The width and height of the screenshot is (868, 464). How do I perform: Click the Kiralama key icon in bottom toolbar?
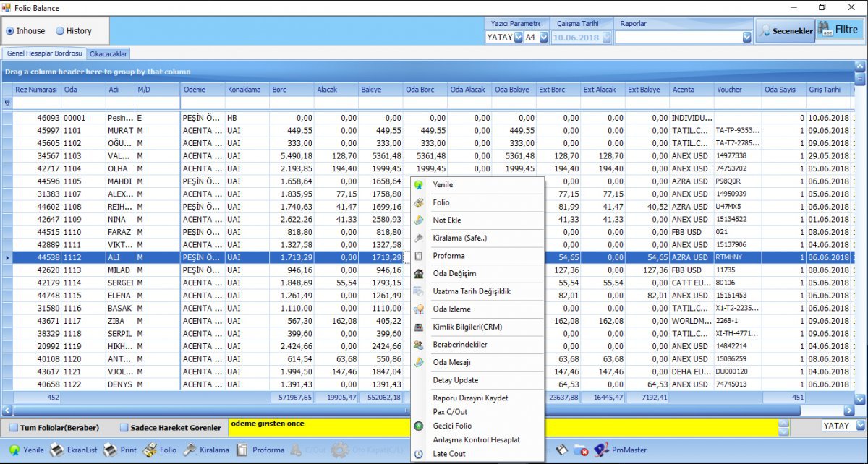(x=190, y=450)
